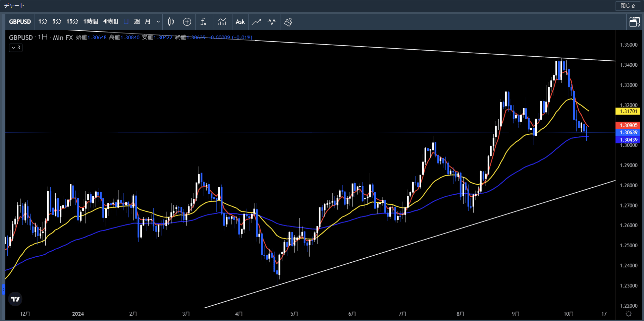Click the 2024 label on time axis
Viewport: 644px width, 321px height.
tap(78, 314)
